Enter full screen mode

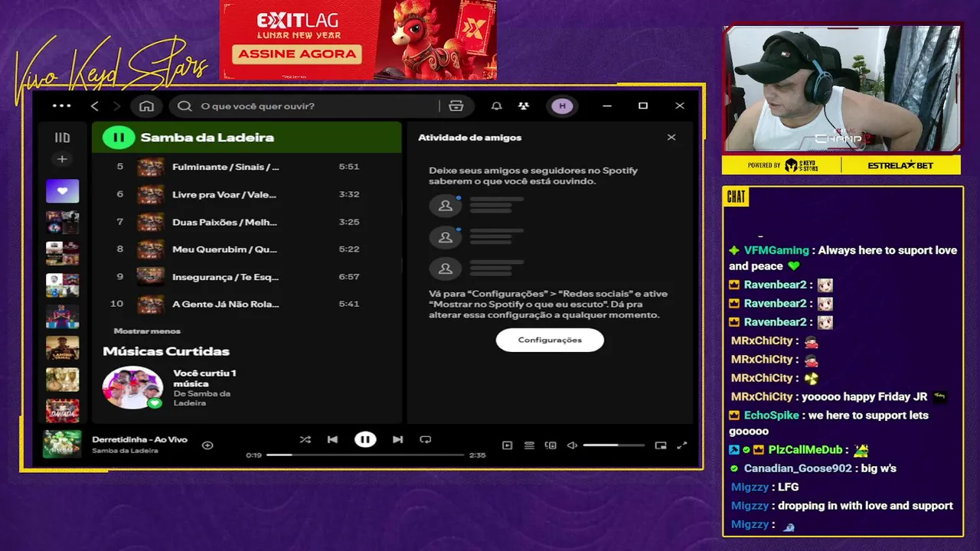point(682,445)
